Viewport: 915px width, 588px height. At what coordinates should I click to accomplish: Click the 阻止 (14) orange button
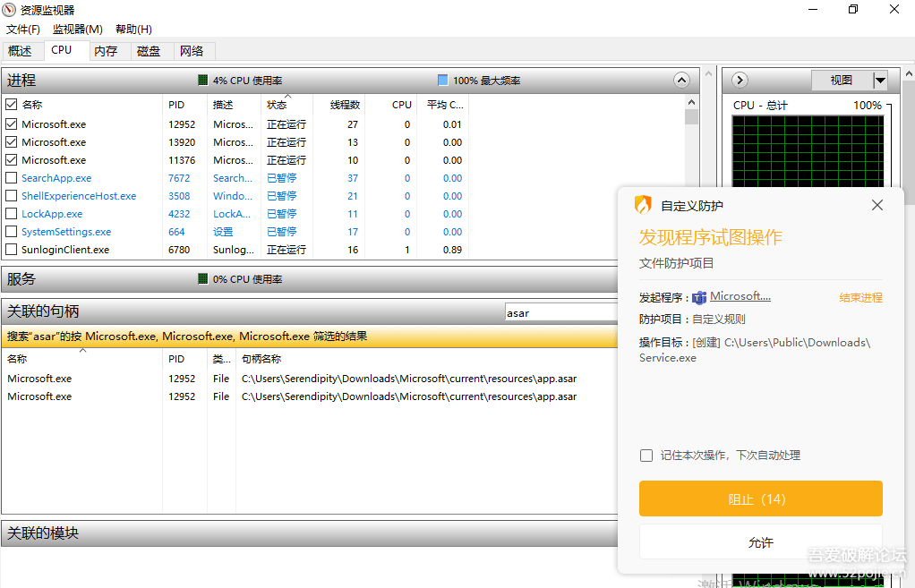760,499
